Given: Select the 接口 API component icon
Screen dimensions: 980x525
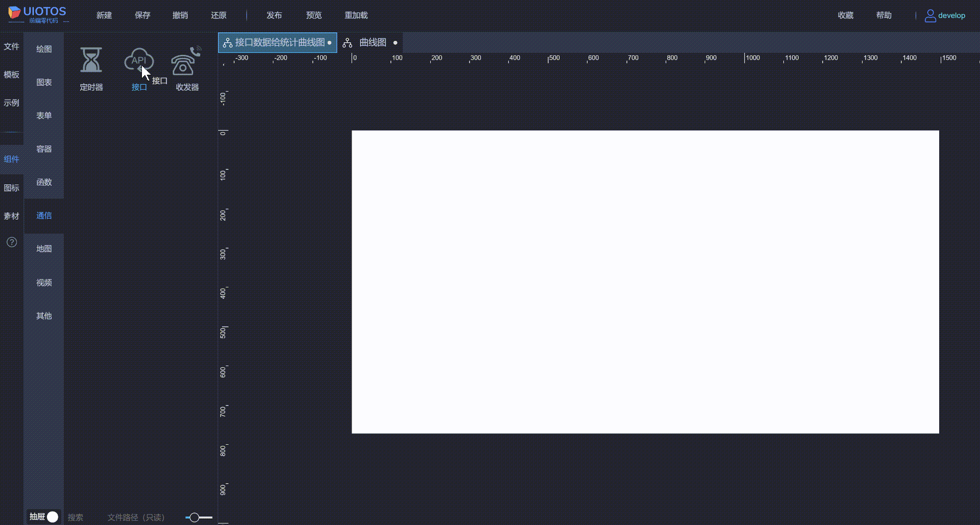Looking at the screenshot, I should point(139,60).
